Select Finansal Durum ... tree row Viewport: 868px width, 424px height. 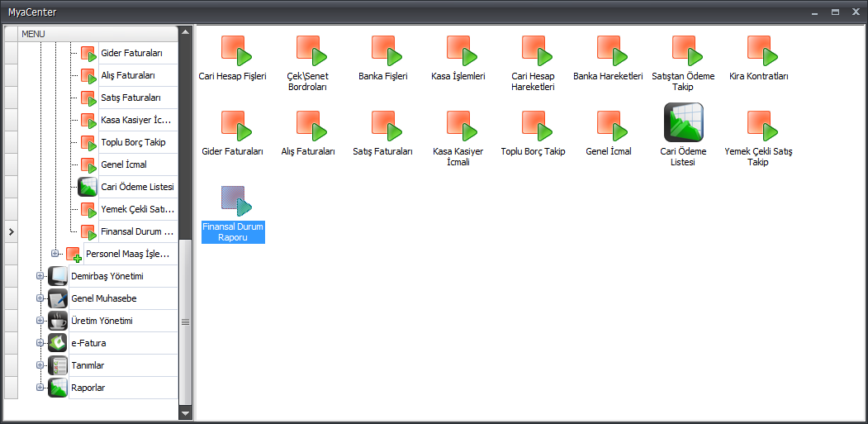[x=138, y=231]
